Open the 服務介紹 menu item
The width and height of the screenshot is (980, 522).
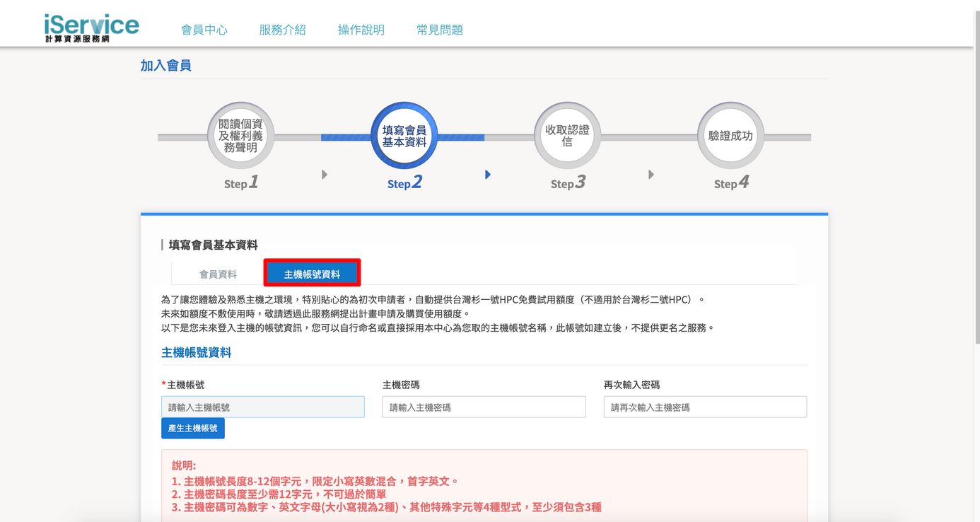click(282, 30)
